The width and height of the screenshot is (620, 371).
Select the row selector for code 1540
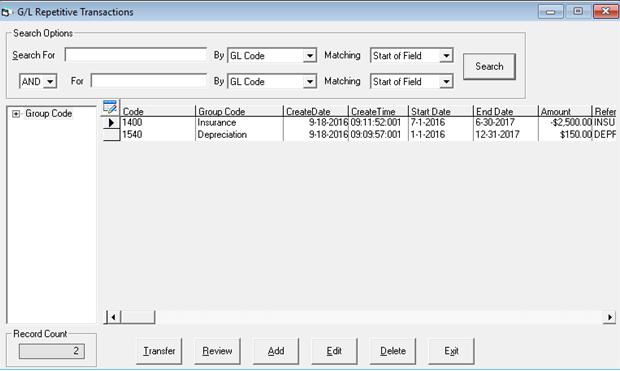pos(111,134)
